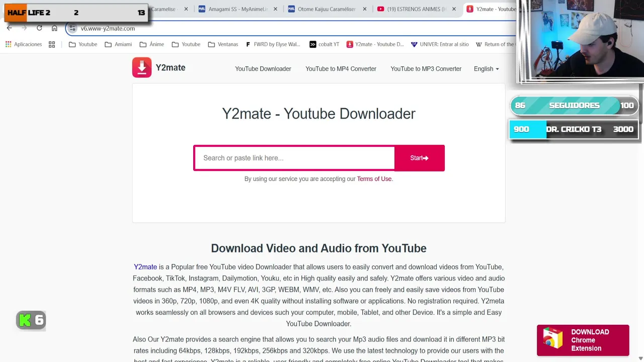Open the FWRD by Elyse Wal... bookmark

273,44
